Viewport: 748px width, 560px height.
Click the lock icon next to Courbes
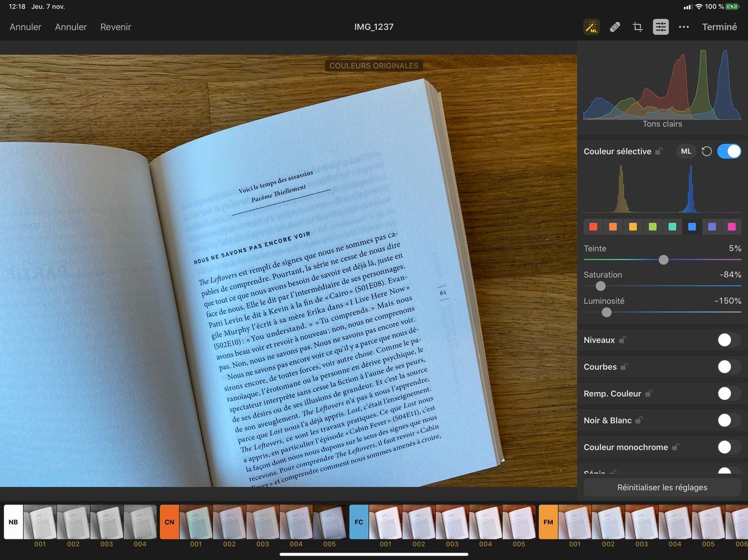coord(623,367)
